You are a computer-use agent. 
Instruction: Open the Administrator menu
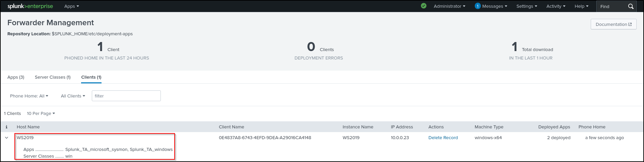coord(449,6)
